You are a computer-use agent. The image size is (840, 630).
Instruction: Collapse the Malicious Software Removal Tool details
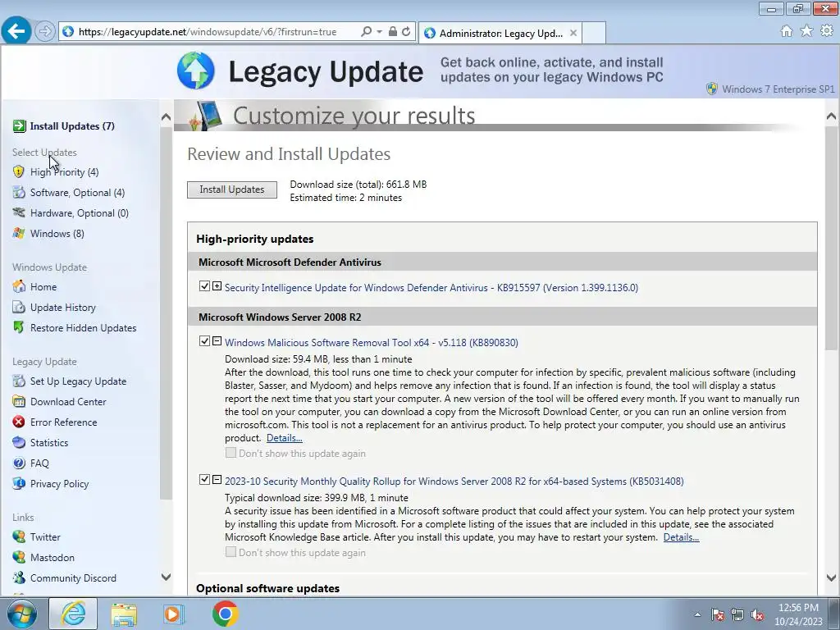point(217,340)
